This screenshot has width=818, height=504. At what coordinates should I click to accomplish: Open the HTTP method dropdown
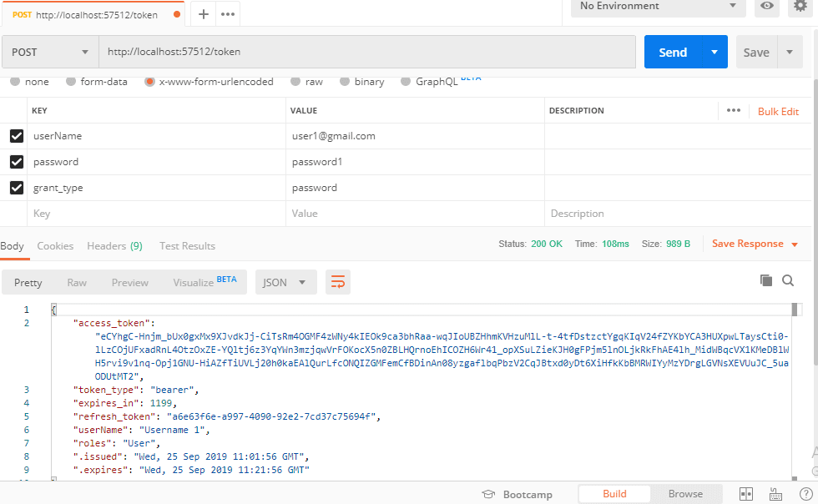pos(48,52)
